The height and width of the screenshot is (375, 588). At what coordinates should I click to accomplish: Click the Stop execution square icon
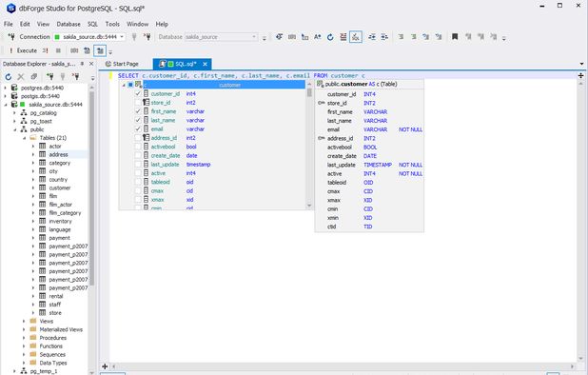point(58,50)
